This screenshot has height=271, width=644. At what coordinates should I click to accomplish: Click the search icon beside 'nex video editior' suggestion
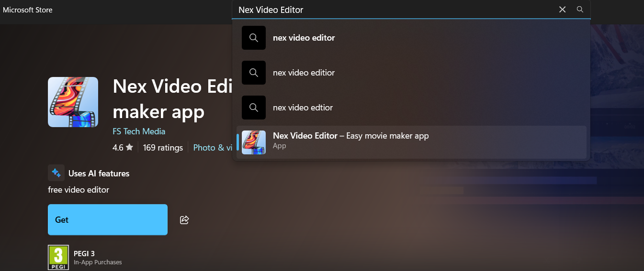(x=254, y=73)
